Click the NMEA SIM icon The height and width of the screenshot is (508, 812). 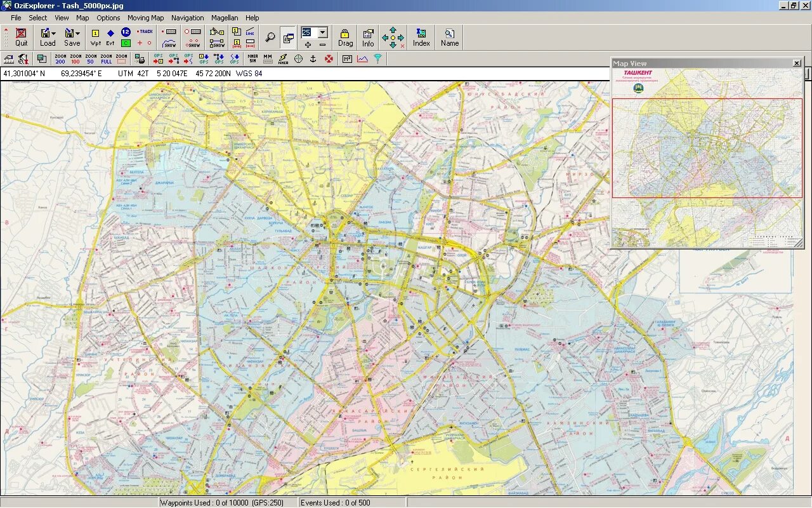tap(252, 59)
